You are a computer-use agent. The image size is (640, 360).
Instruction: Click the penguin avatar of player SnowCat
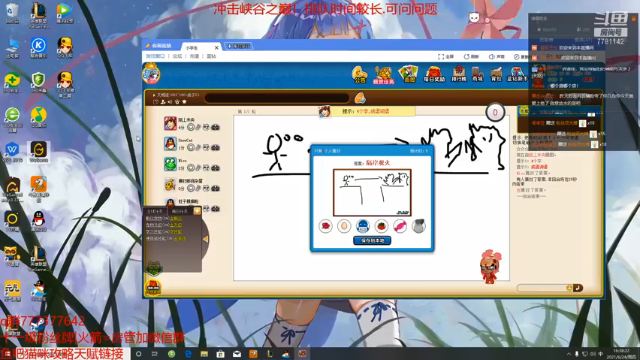pos(170,144)
